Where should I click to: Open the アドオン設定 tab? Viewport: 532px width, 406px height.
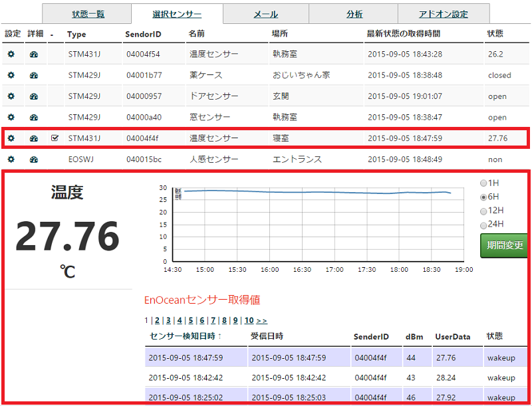point(444,14)
